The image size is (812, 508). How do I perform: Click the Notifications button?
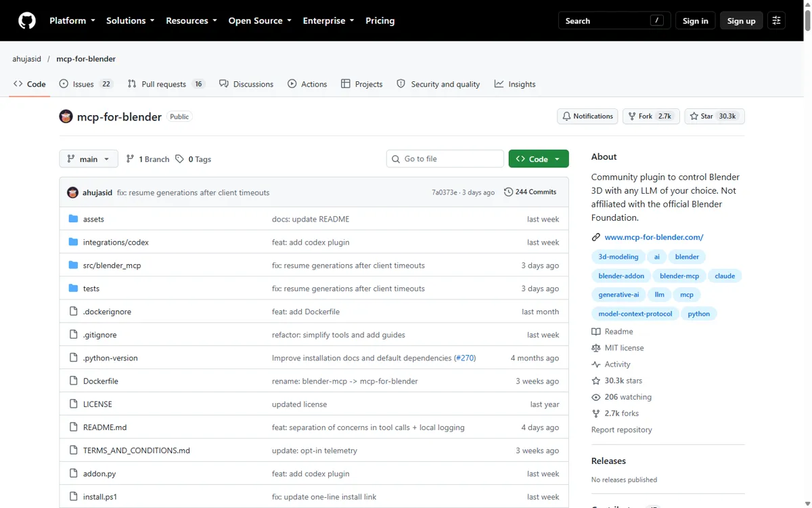pos(587,117)
